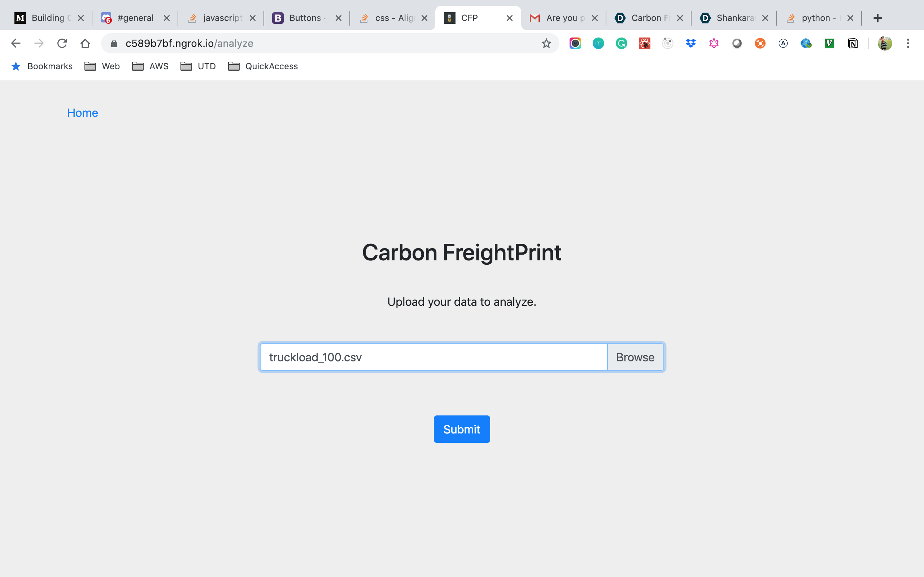The height and width of the screenshot is (577, 924).
Task: Reload the current page
Action: [62, 44]
